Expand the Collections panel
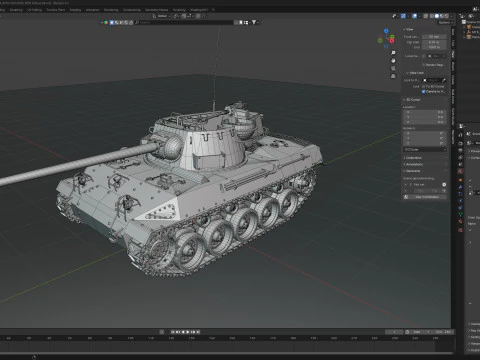This screenshot has height=360, width=480. pyautogui.click(x=413, y=157)
